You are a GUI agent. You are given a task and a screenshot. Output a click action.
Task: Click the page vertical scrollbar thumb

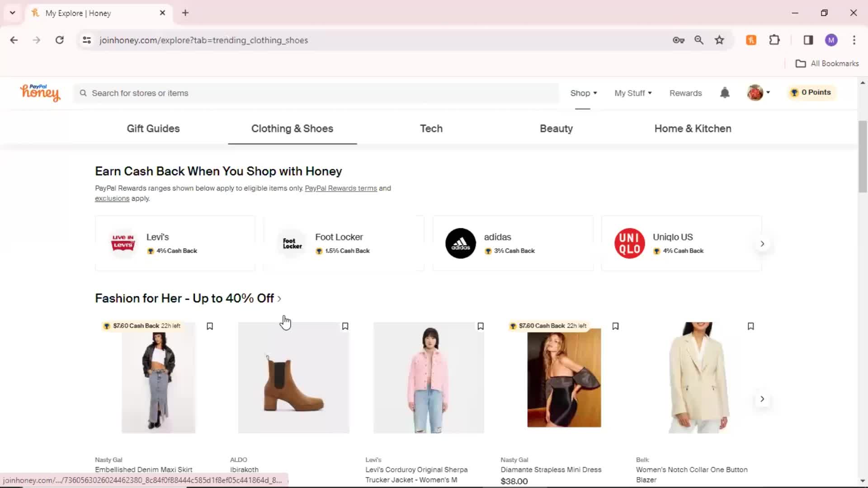click(863, 156)
